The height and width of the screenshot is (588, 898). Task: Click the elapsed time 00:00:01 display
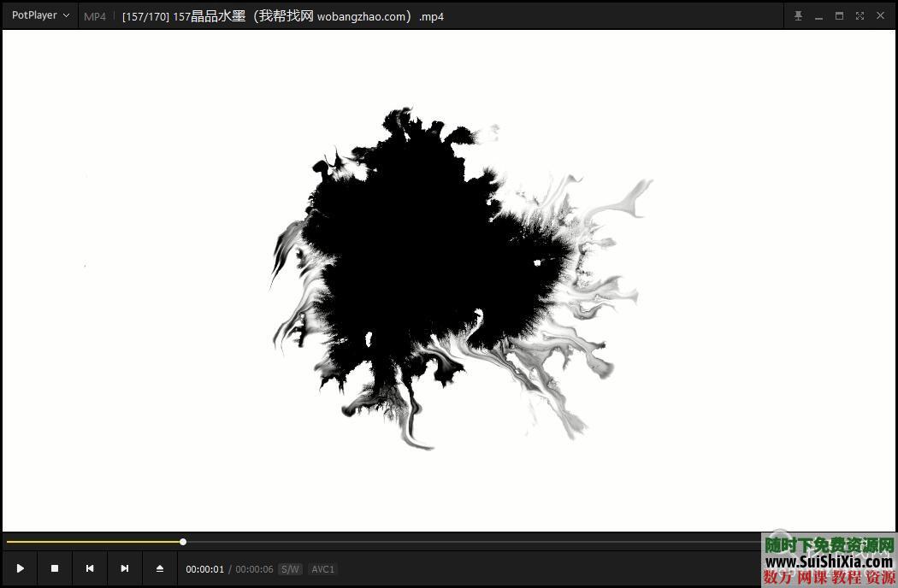point(204,569)
